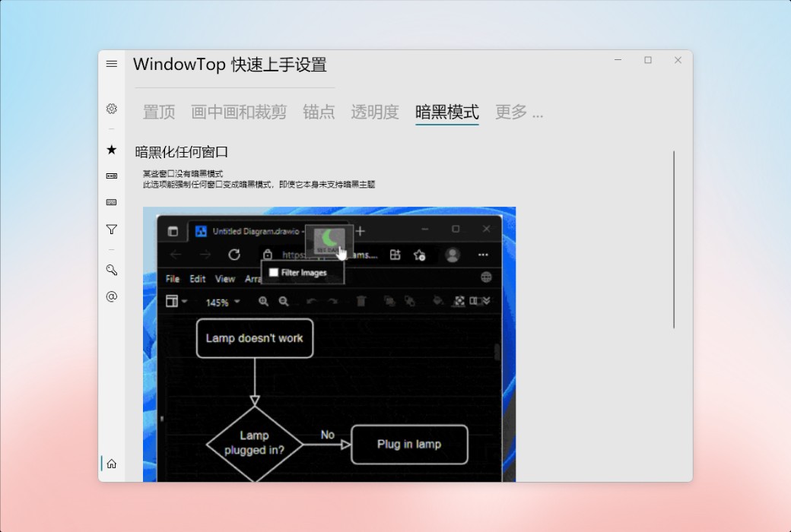Open the @ contact icon in sidebar

[x=112, y=296]
